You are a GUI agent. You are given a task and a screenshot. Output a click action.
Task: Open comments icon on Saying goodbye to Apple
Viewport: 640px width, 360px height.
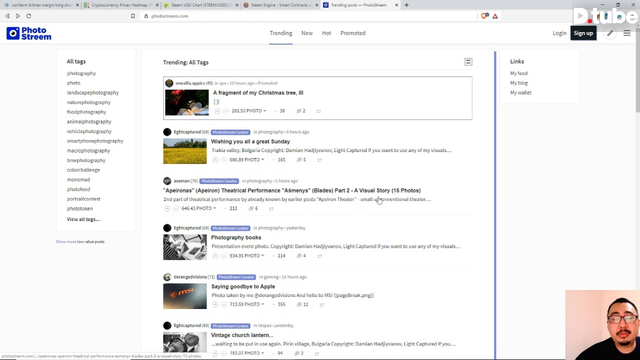(x=299, y=304)
